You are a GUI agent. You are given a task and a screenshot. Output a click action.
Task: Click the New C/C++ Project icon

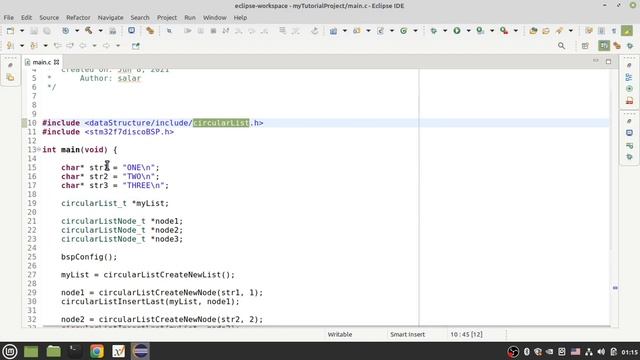333,31
